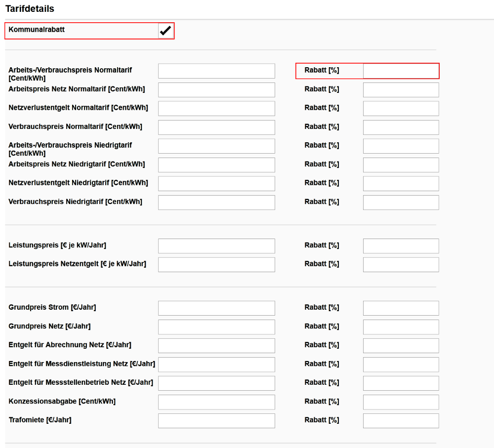
Task: Click the Arbeitspreis Netz Niedrigtarif field
Action: pyautogui.click(x=216, y=165)
